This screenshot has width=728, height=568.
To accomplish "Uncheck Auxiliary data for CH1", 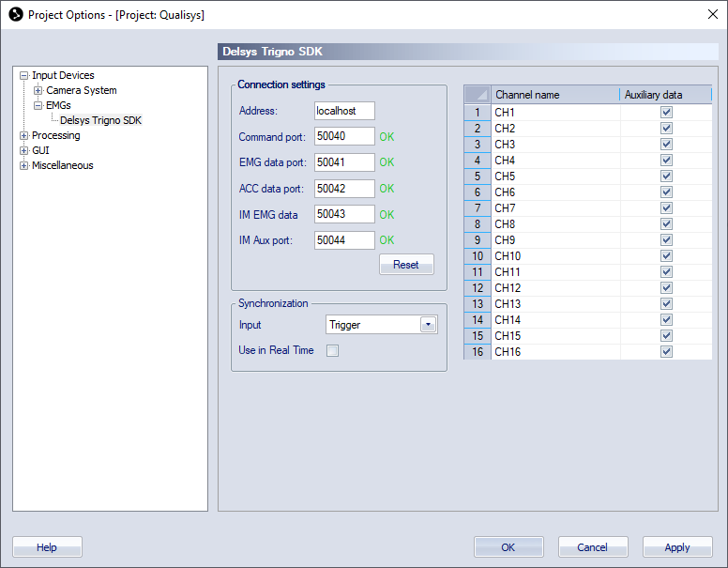I will pos(666,112).
